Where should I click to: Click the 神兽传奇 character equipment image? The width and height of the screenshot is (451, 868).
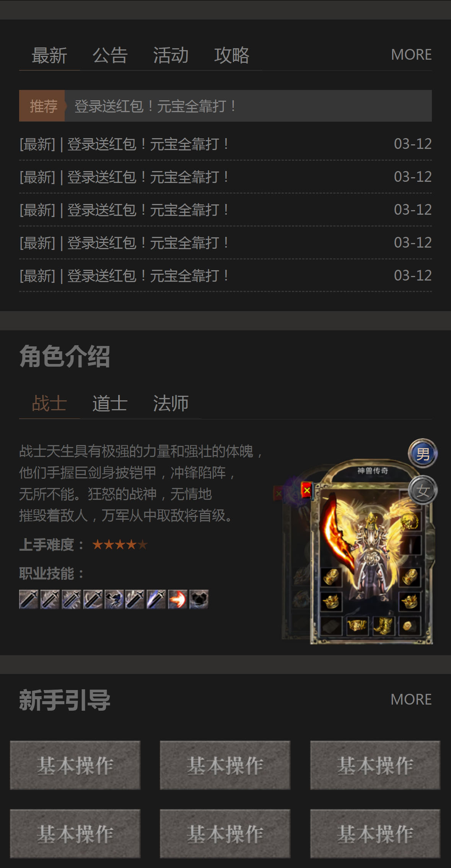click(358, 551)
